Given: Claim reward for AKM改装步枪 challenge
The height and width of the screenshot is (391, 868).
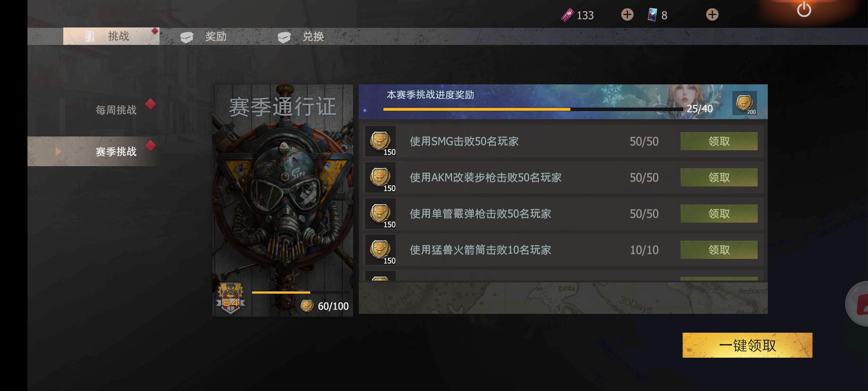Looking at the screenshot, I should coord(719,177).
